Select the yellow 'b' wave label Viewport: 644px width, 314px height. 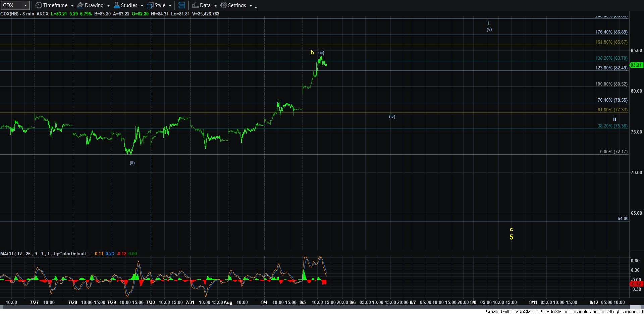pyautogui.click(x=312, y=52)
